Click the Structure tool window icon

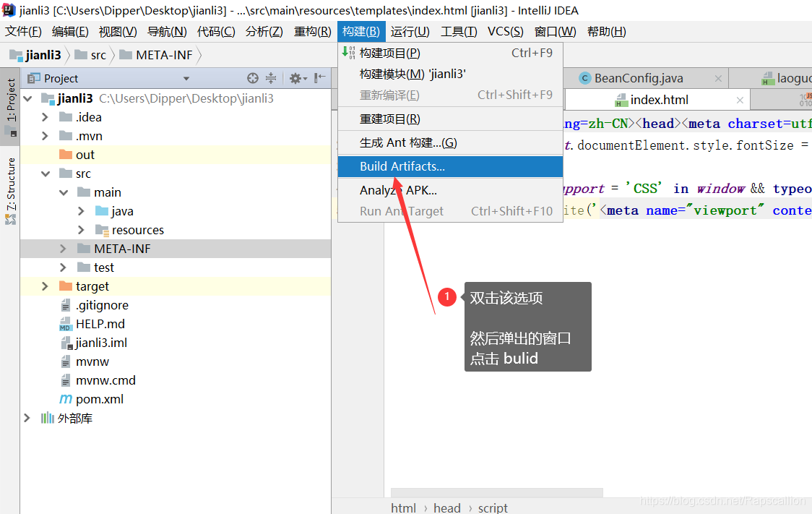[11, 220]
